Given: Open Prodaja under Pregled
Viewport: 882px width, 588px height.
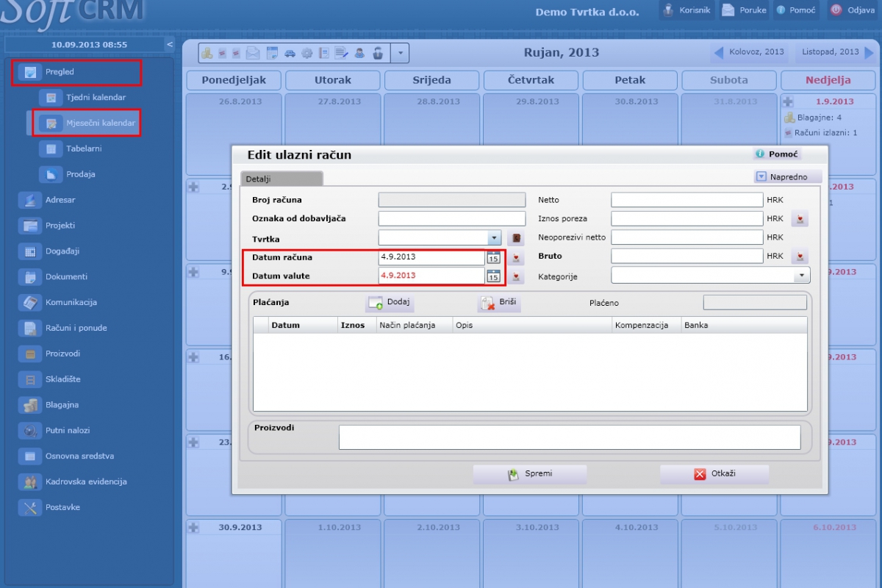Looking at the screenshot, I should click(68, 174).
